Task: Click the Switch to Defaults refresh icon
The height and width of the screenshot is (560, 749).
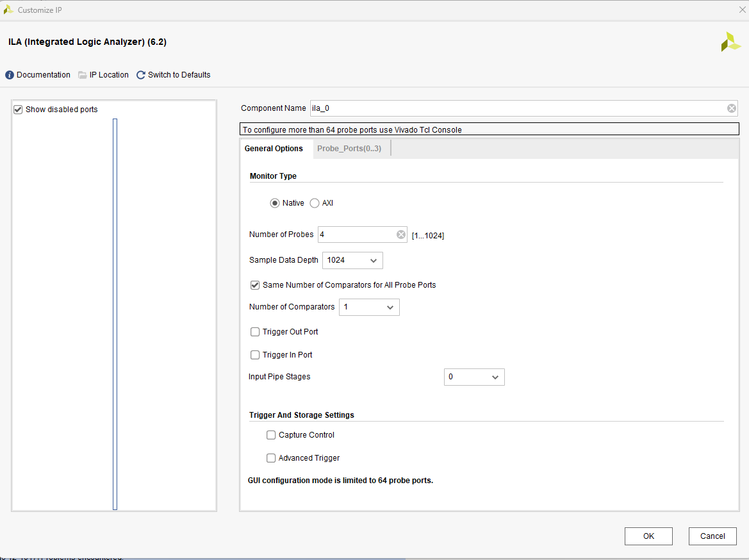Action: tap(140, 75)
